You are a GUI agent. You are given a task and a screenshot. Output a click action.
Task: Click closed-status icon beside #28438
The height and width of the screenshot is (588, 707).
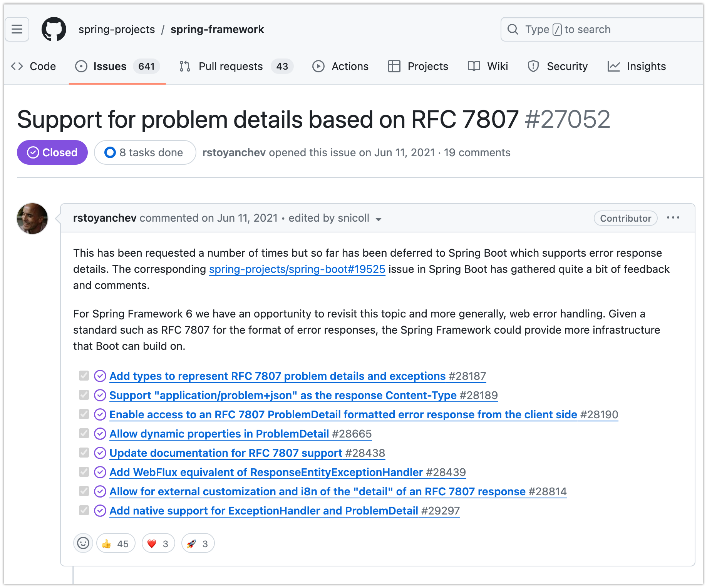(x=100, y=453)
